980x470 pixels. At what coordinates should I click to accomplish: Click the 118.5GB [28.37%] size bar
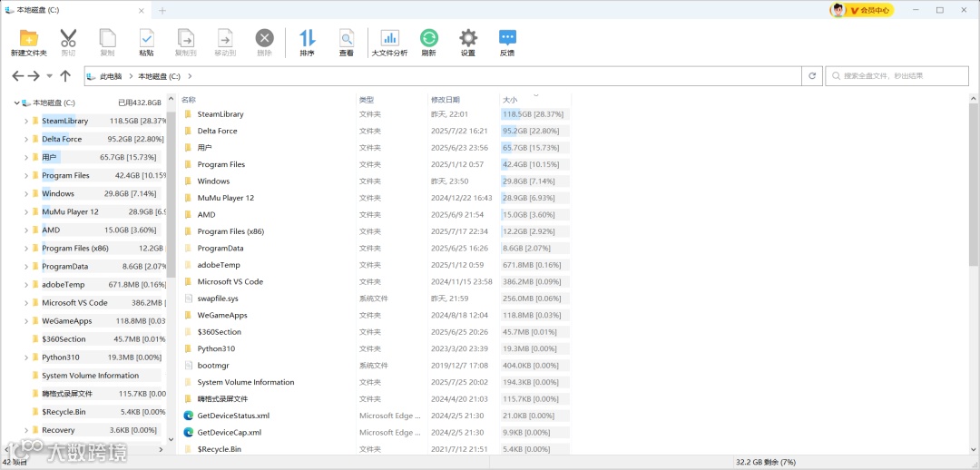coord(535,114)
